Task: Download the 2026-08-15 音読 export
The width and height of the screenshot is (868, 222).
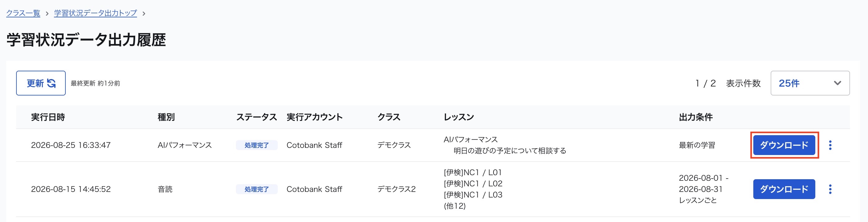Action: [x=784, y=189]
